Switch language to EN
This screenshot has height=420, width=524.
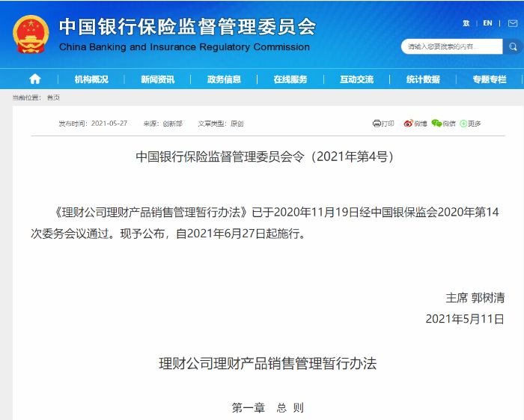pyautogui.click(x=487, y=23)
